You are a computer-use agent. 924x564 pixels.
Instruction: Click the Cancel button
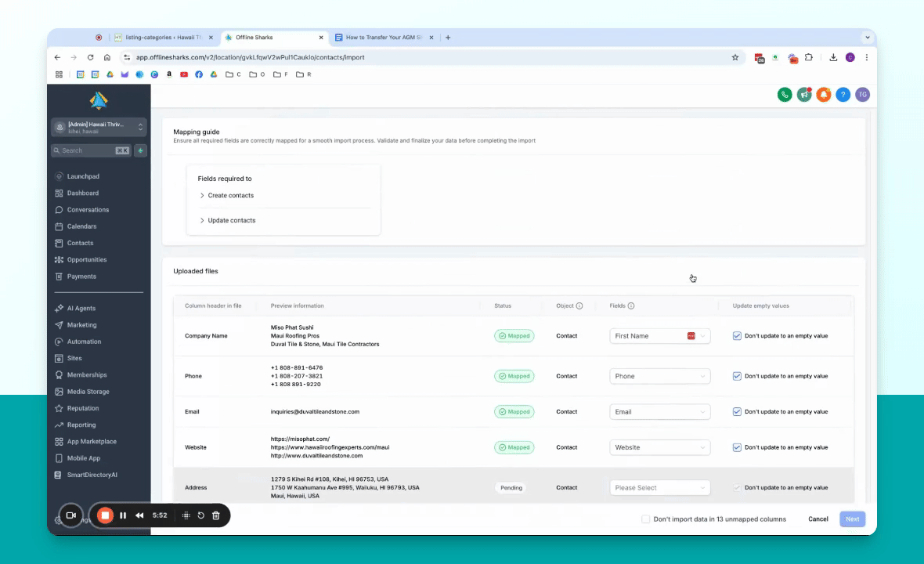click(x=818, y=519)
